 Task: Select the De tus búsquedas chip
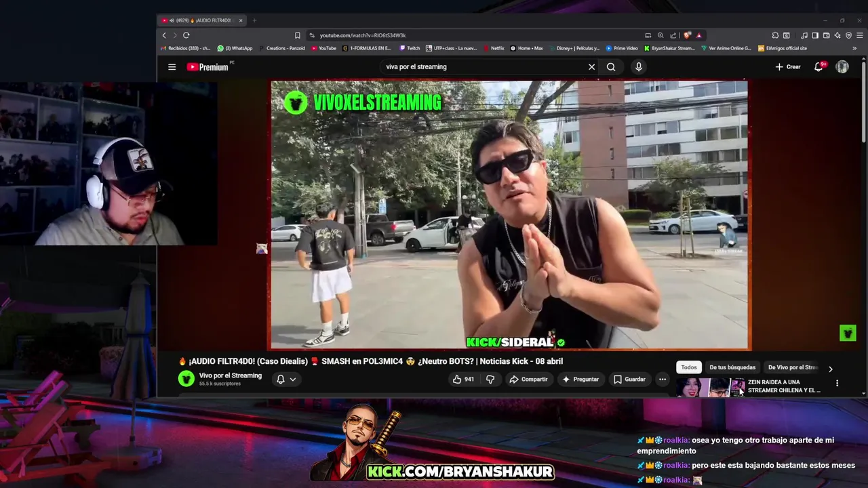coord(732,367)
